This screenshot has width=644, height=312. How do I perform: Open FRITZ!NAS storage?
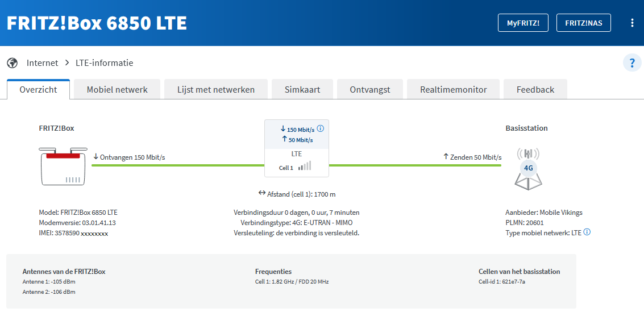coord(583,23)
